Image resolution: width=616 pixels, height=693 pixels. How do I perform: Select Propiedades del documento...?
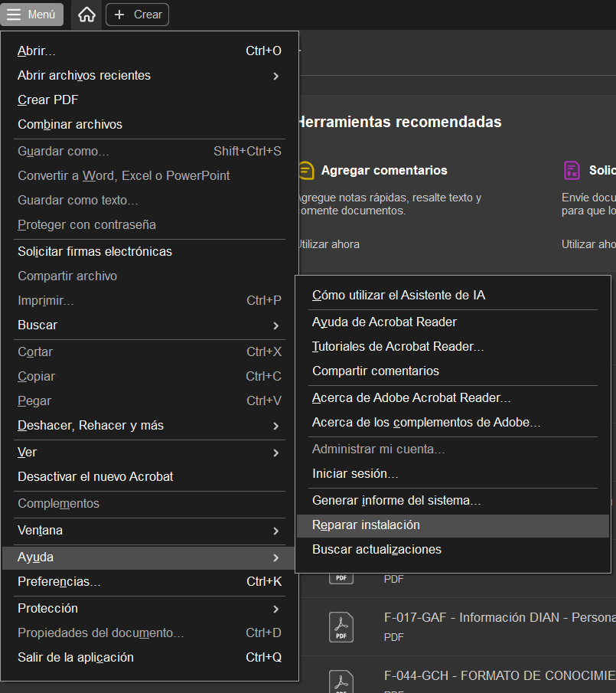pos(149,633)
